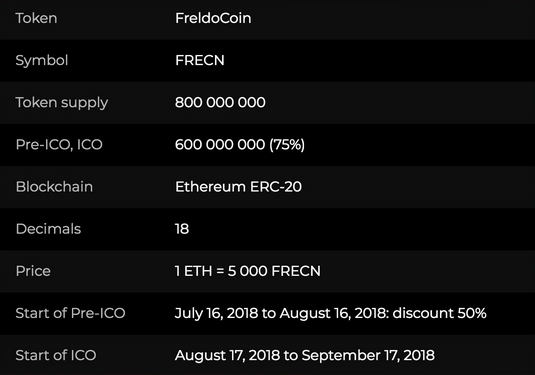Image resolution: width=535 pixels, height=375 pixels.
Task: Click the Token row label
Action: click(x=36, y=18)
